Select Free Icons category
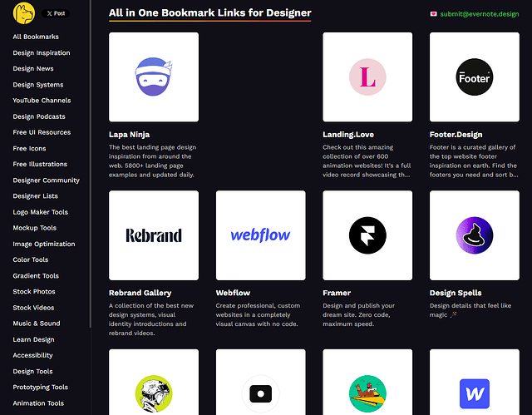 (x=29, y=148)
